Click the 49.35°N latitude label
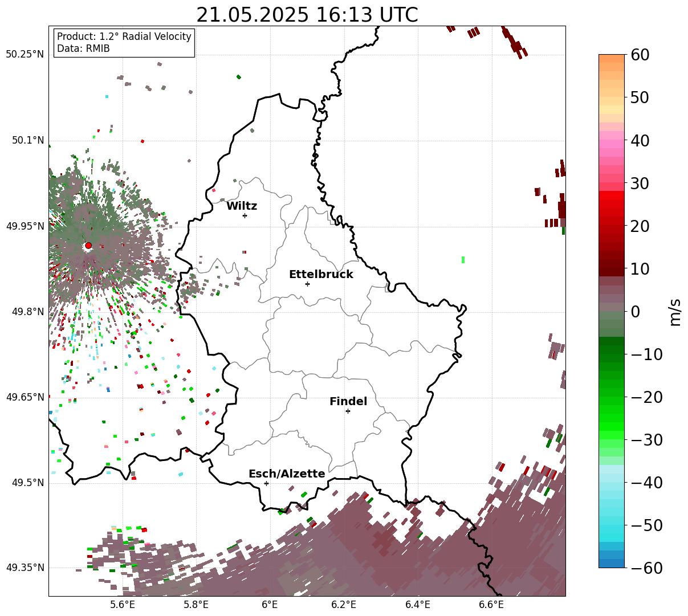 coord(25,568)
